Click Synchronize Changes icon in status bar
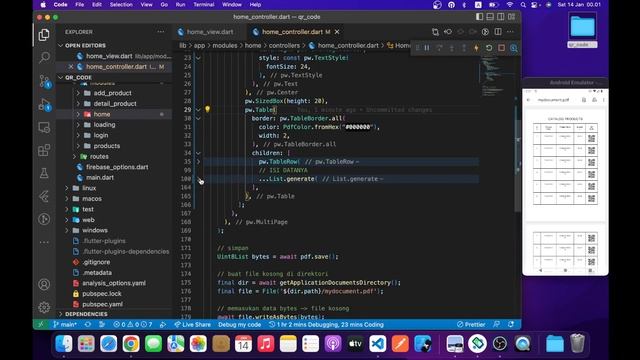This screenshot has height=360, width=640. 88,324
